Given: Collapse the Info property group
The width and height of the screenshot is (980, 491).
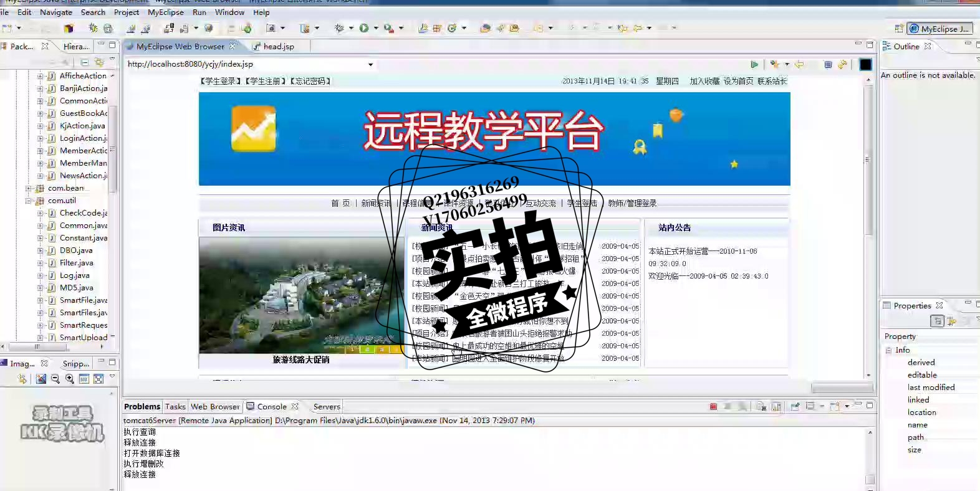Looking at the screenshot, I should coord(888,350).
